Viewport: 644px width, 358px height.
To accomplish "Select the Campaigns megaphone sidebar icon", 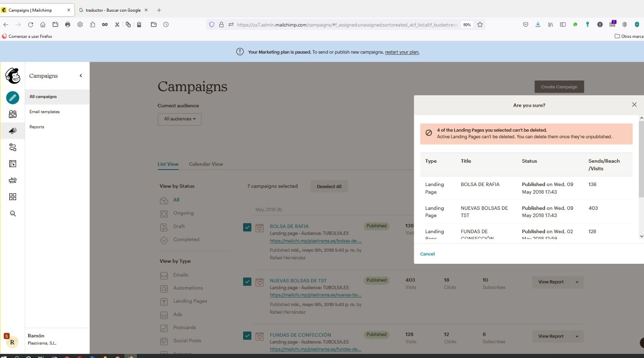I will coord(12,130).
